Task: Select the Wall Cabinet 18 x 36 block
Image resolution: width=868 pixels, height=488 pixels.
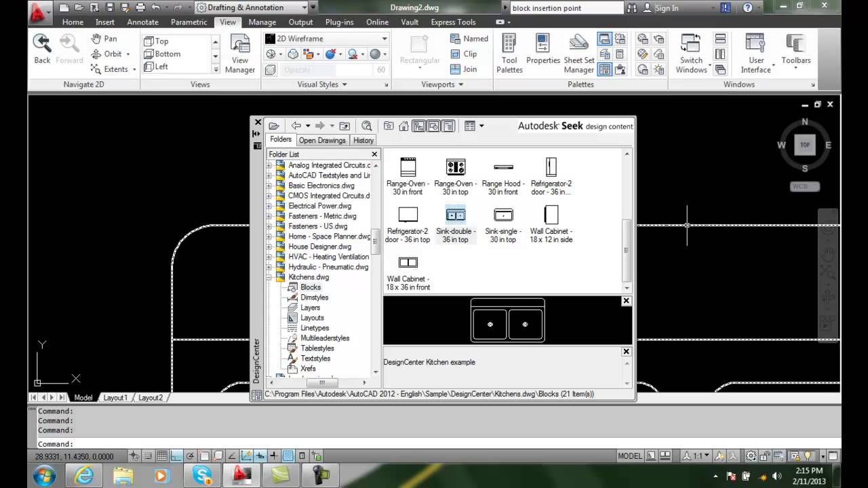Action: point(408,272)
